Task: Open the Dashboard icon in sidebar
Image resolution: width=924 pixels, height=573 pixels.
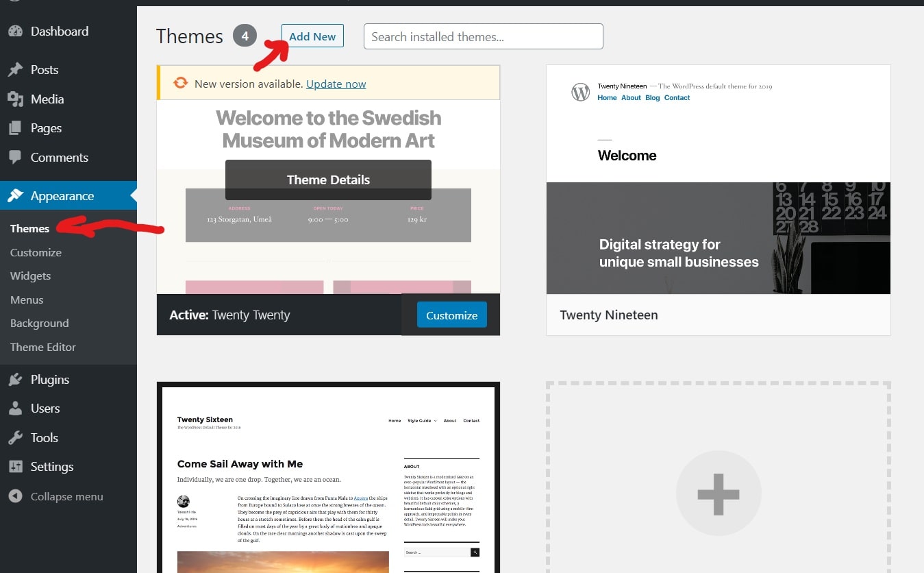Action: (15, 31)
